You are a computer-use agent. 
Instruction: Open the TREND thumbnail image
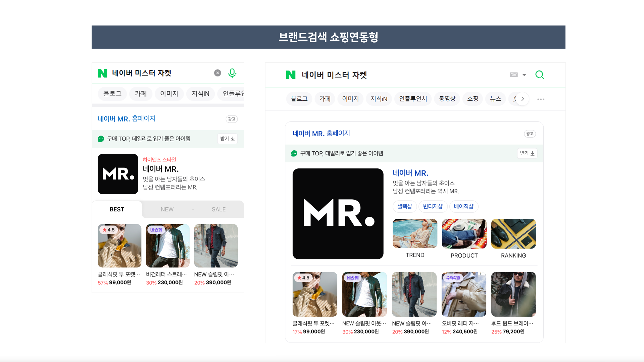tap(415, 234)
